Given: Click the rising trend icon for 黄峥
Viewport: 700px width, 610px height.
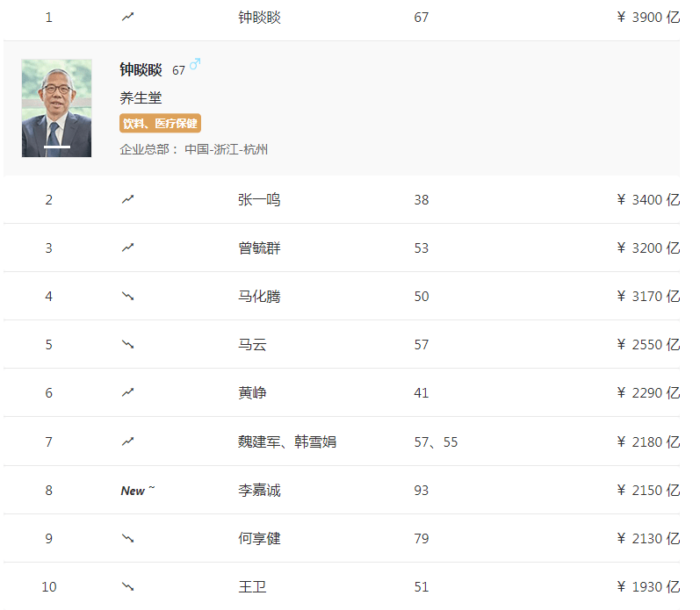Looking at the screenshot, I should (128, 392).
